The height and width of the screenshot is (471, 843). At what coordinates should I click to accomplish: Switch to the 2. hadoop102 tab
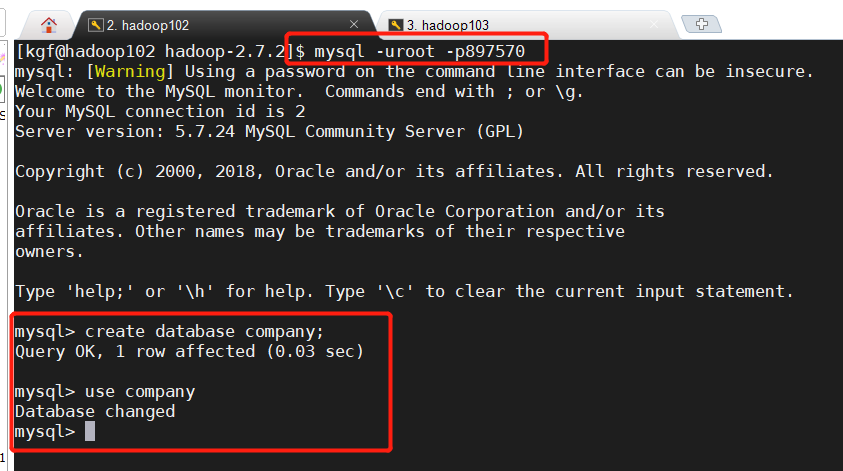coord(226,25)
